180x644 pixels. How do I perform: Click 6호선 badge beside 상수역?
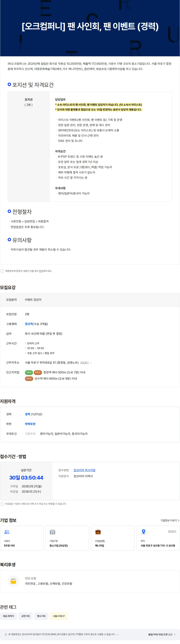tap(29, 379)
